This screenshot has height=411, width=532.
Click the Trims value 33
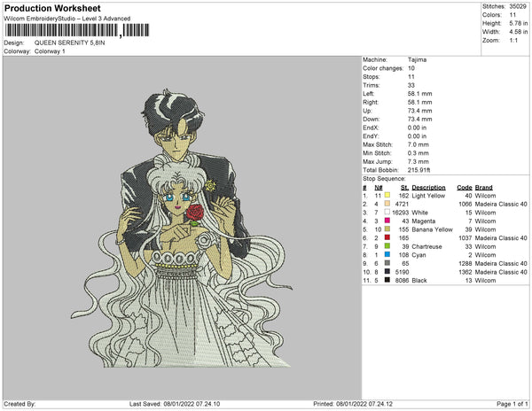(411, 85)
